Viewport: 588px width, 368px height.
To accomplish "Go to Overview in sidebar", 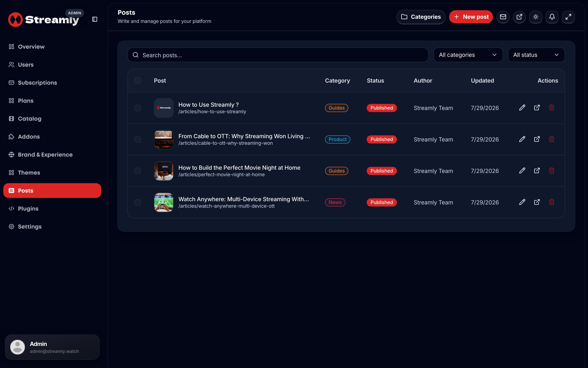I will tap(52, 46).
